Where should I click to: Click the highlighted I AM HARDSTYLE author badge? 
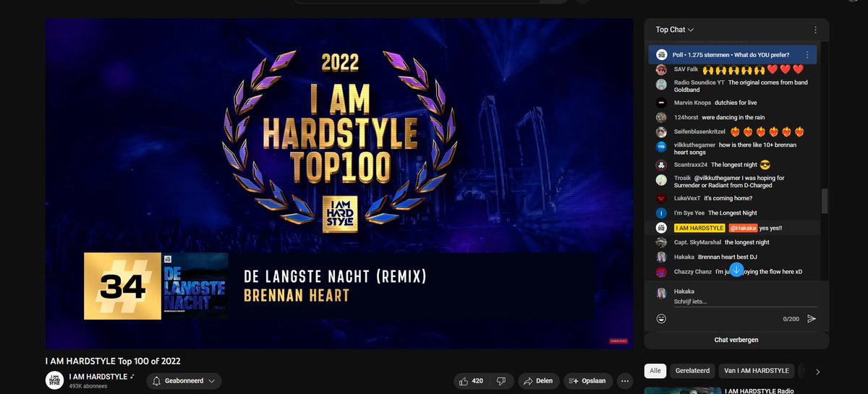[699, 228]
